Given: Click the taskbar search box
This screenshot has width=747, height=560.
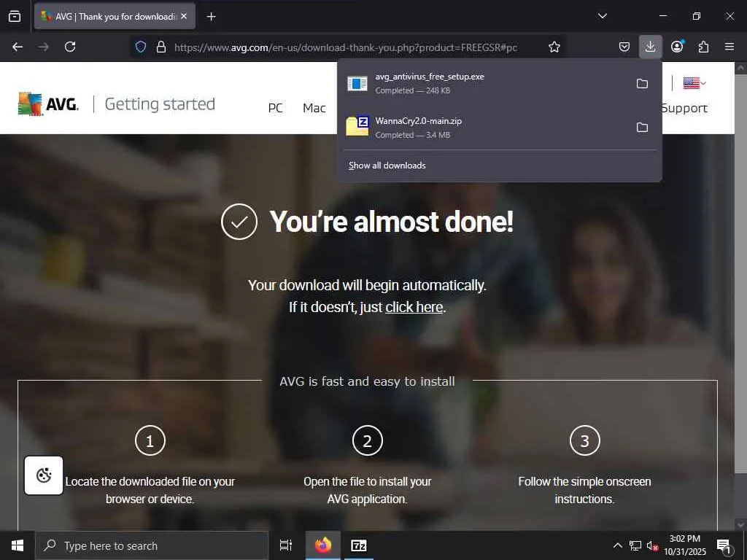Looking at the screenshot, I should pyautogui.click(x=152, y=545).
